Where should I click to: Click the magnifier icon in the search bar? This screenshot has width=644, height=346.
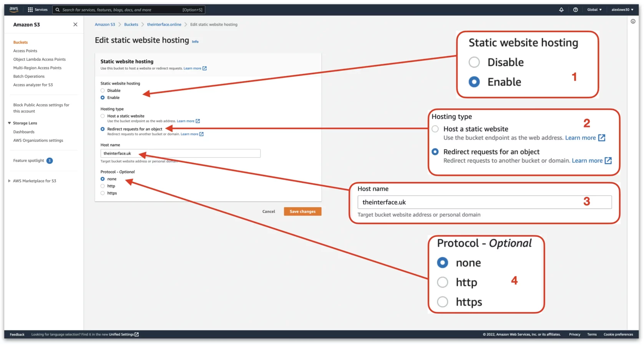tap(58, 10)
